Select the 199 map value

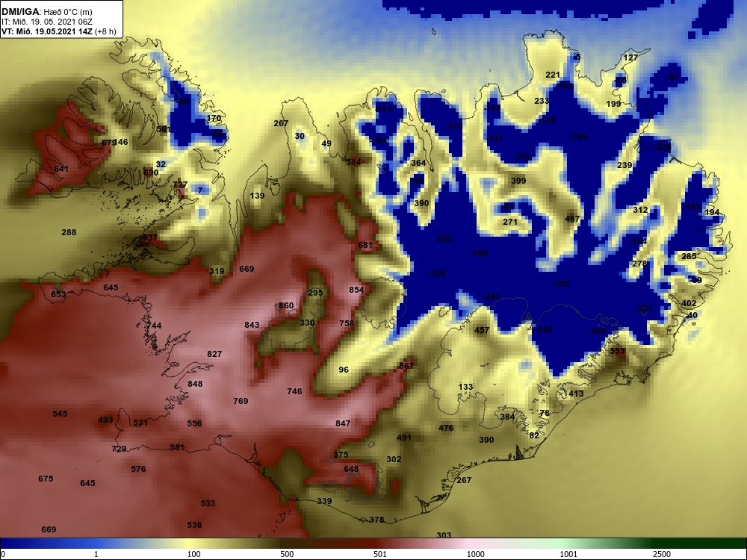click(x=613, y=104)
